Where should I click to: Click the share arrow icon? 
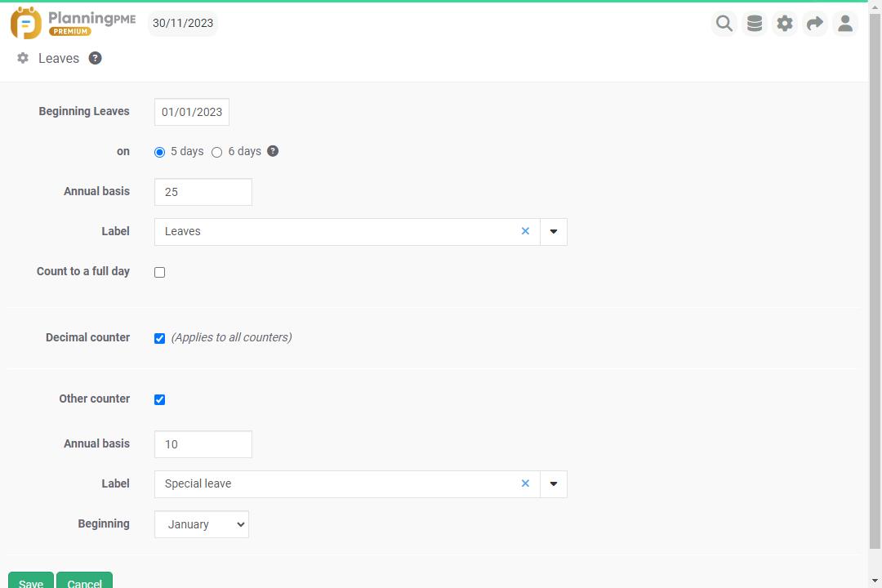pyautogui.click(x=814, y=24)
